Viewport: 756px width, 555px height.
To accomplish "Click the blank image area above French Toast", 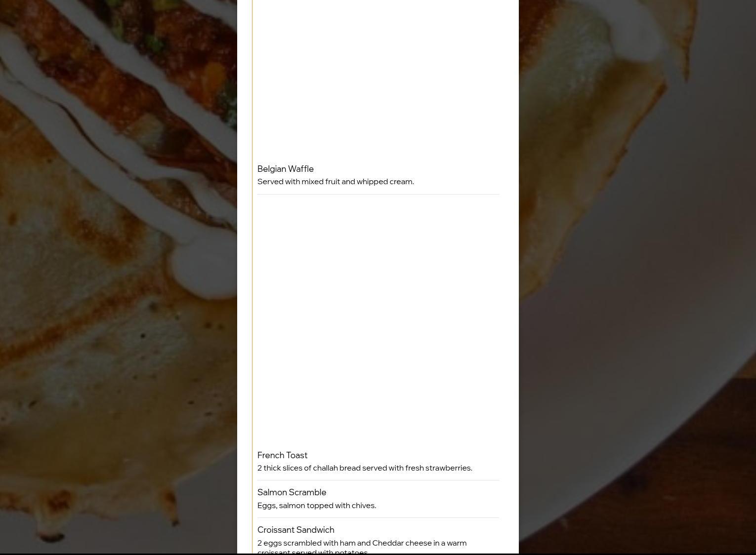I will pos(378,321).
